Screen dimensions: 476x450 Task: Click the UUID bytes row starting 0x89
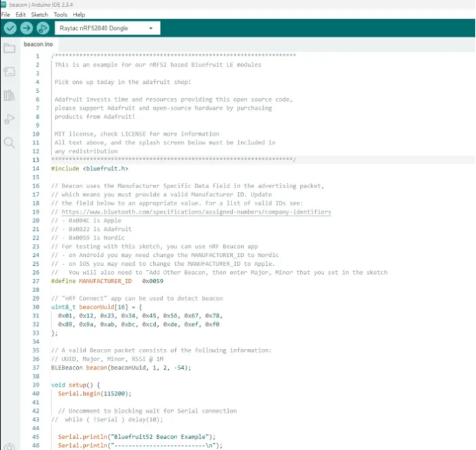tap(139, 324)
